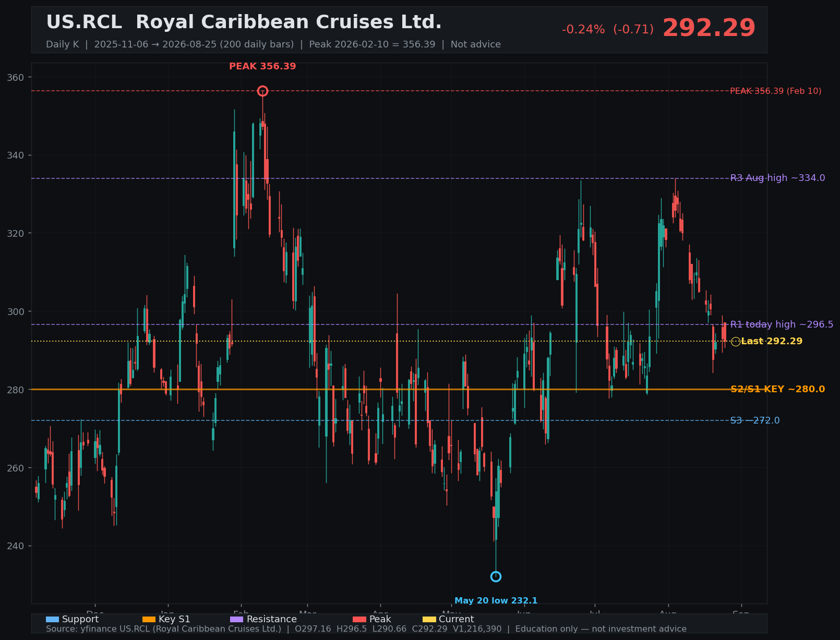Select the red Peak legend swatch
Screen dimensions: 840x640
[359, 620]
